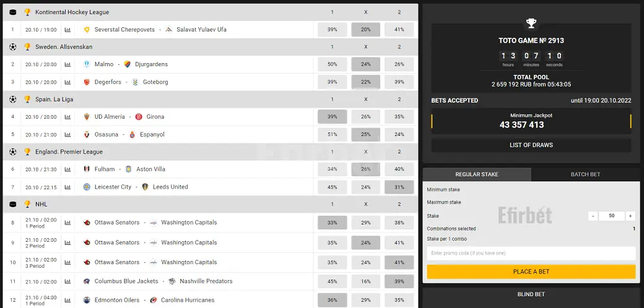Switch to the Batch Bet tab
The image size is (644, 308).
[x=585, y=174]
